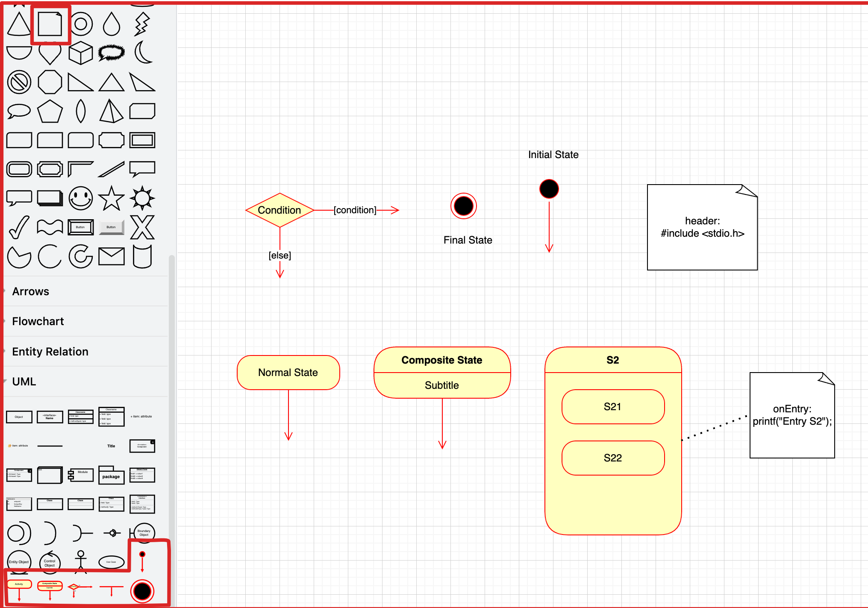
Task: Expand the Arrows shape category
Action: (31, 291)
